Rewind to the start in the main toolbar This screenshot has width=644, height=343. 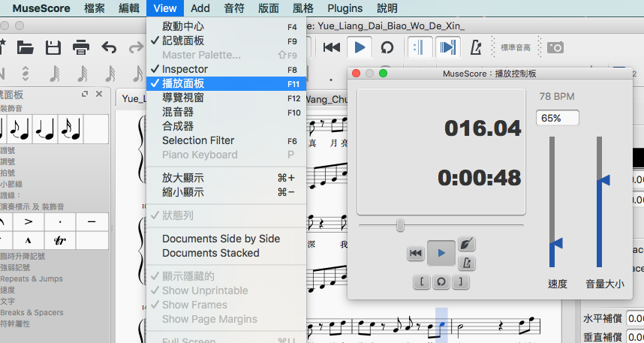pos(332,47)
